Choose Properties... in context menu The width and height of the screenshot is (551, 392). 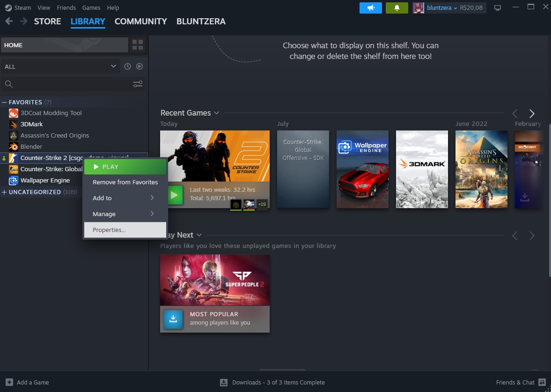(125, 230)
